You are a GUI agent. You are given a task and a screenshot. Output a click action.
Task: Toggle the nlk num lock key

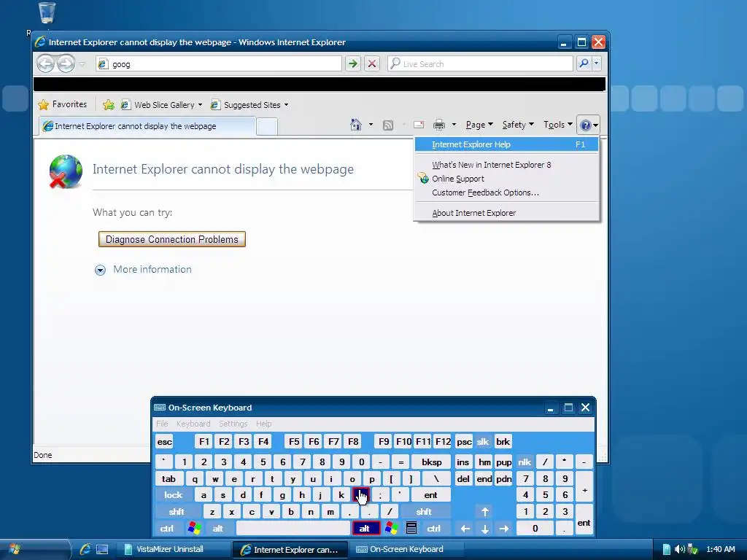(x=525, y=462)
